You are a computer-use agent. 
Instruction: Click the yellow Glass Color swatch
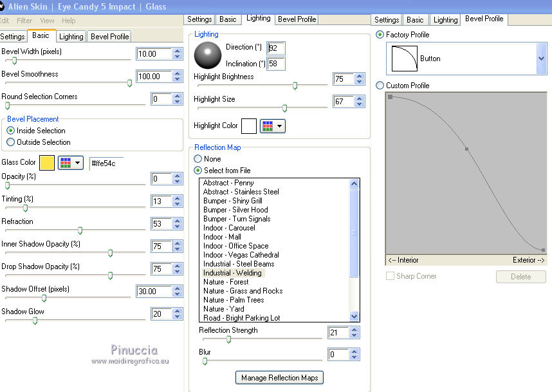(x=47, y=163)
